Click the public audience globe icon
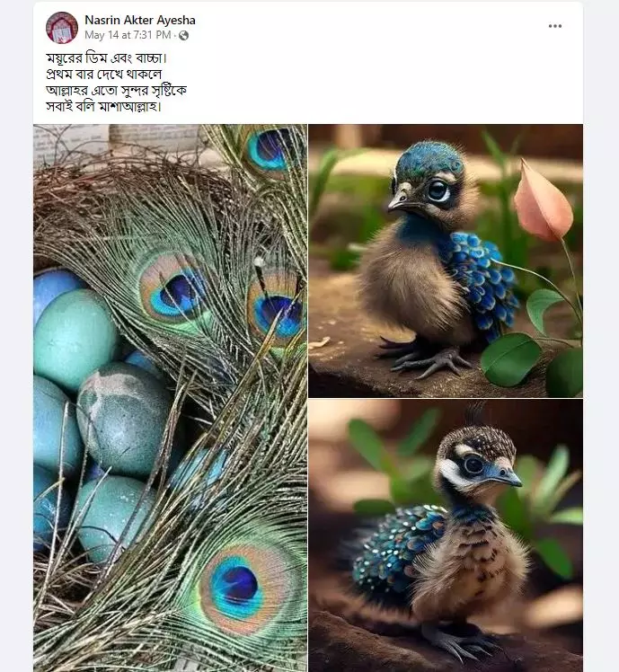The width and height of the screenshot is (619, 672). click(183, 36)
